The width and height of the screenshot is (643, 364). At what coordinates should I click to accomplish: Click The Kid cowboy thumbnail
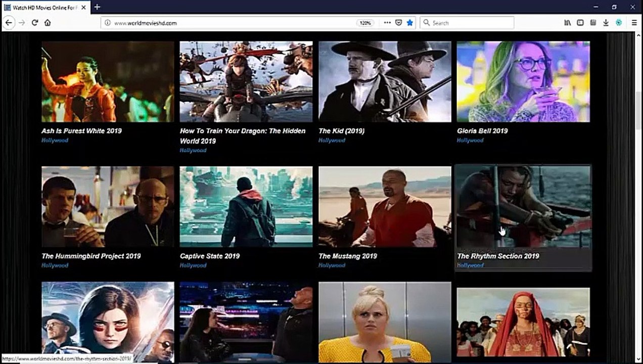[385, 81]
